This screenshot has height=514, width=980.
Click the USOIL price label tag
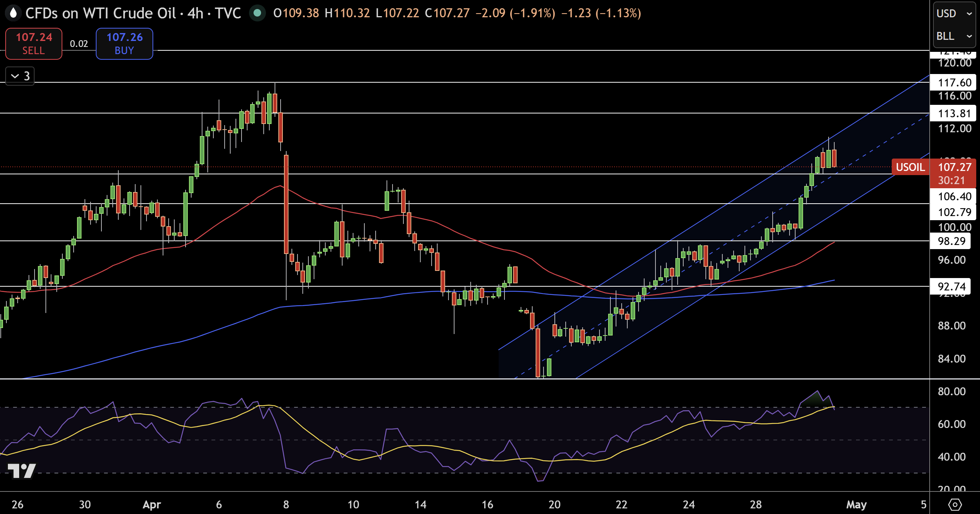point(911,167)
